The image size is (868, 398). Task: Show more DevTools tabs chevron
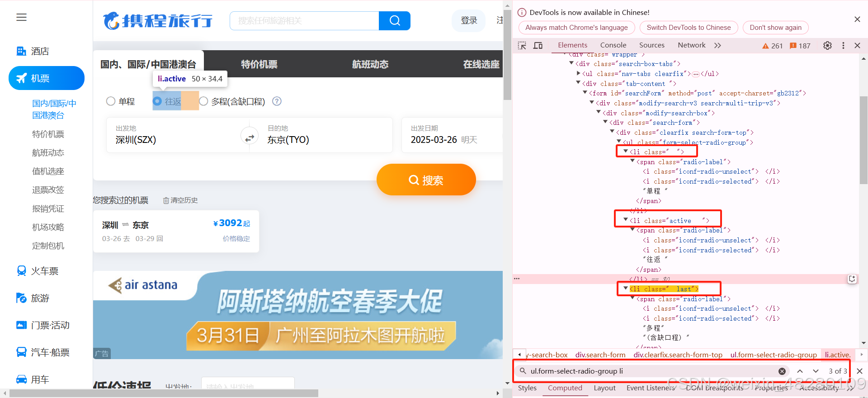coord(717,45)
